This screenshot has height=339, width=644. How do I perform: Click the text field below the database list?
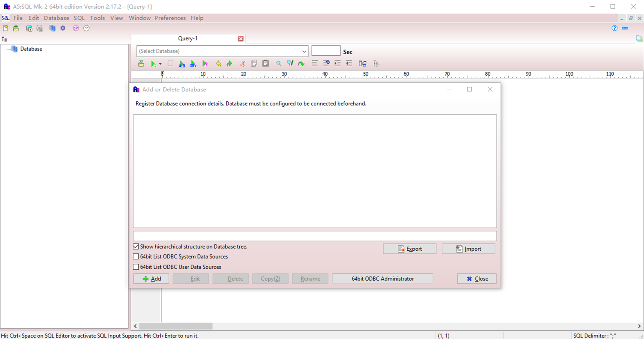pos(315,236)
